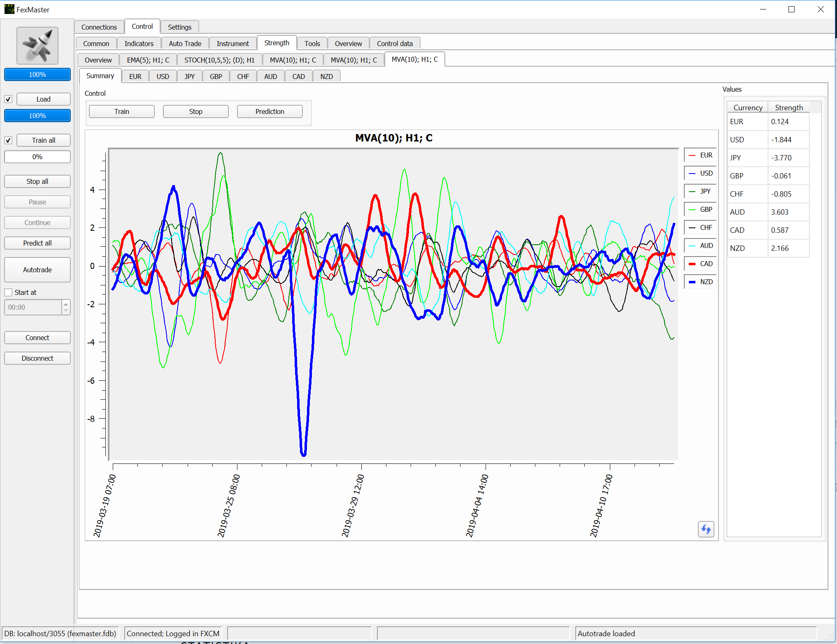This screenshot has width=837, height=644.
Task: Open the GBP currency tab
Action: click(216, 76)
